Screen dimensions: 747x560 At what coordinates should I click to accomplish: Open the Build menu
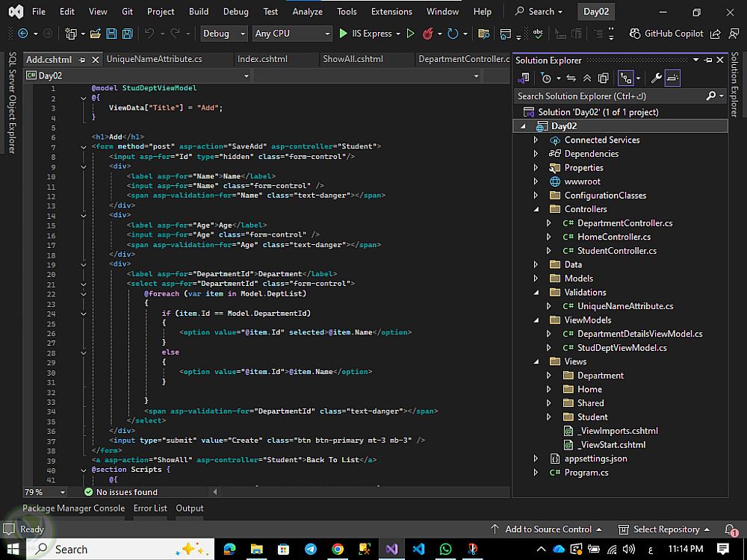199,11
